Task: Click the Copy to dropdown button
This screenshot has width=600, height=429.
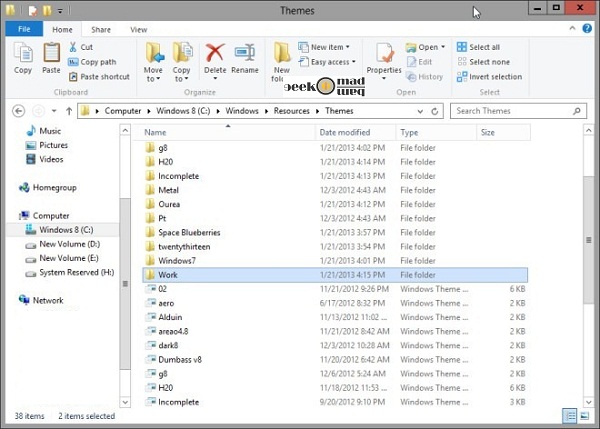Action: [181, 75]
